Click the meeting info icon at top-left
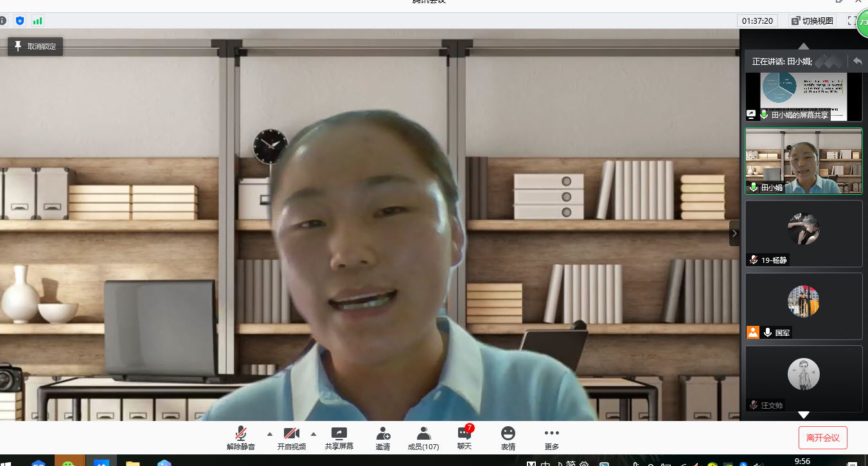868x466 pixels. [x=3, y=21]
